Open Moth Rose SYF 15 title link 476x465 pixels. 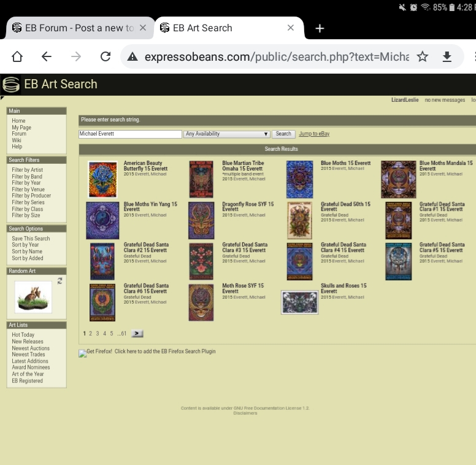[243, 288]
